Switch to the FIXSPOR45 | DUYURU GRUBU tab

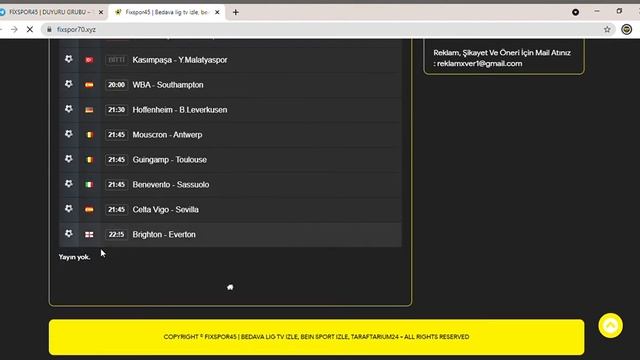(x=49, y=12)
